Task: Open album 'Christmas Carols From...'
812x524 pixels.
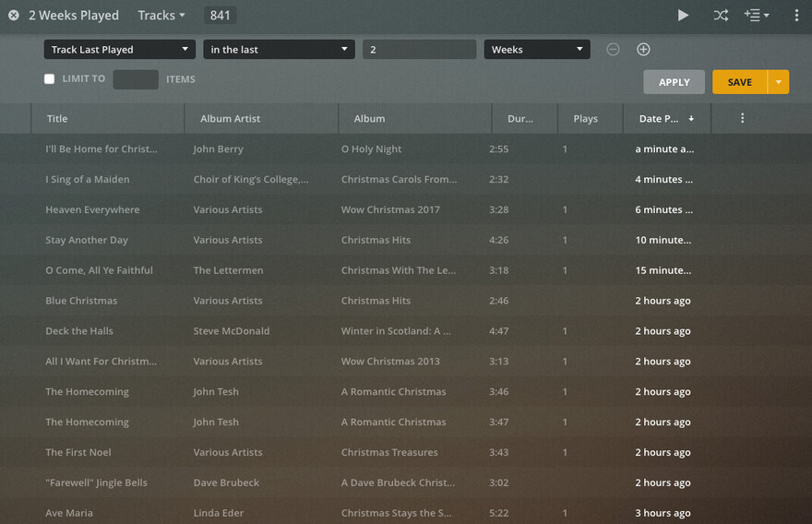Action: (x=399, y=180)
